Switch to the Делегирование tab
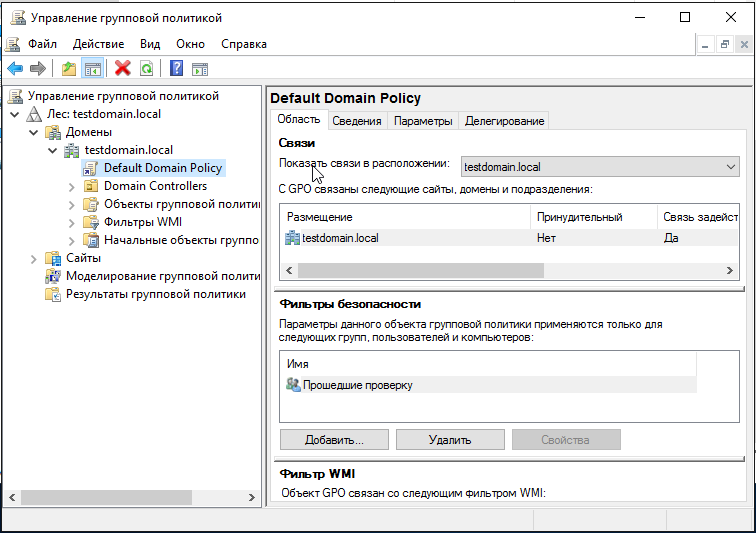 (x=504, y=121)
